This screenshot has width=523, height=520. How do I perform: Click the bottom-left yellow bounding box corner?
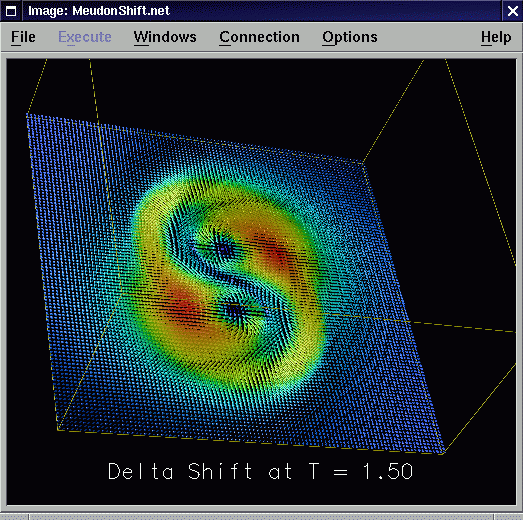[x=58, y=430]
